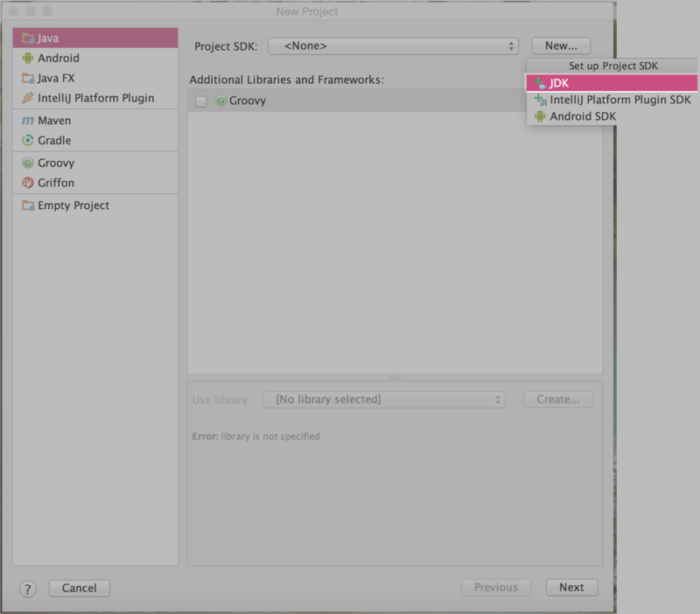Click the IntelliJ Platform Plugin SDK icon
Image resolution: width=700 pixels, height=614 pixels.
click(540, 100)
